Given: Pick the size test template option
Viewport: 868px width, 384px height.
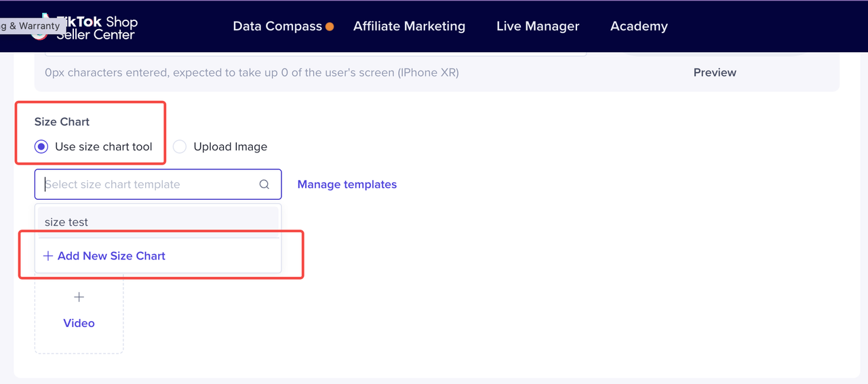Looking at the screenshot, I should 66,222.
